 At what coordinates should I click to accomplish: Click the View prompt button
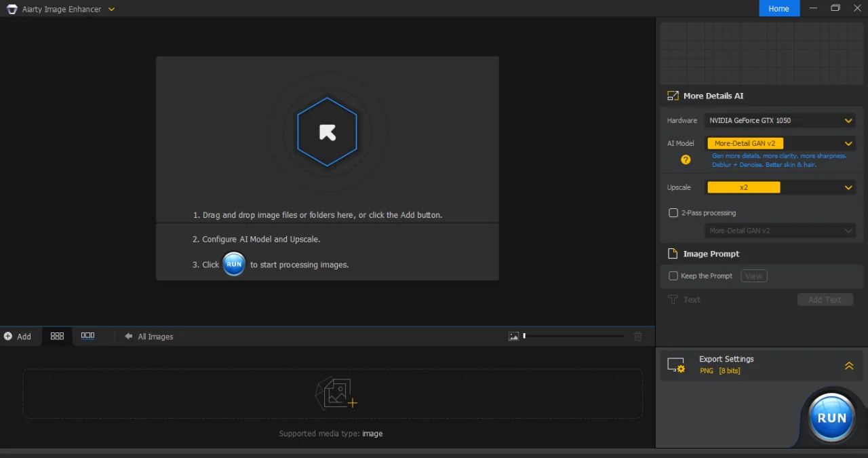(x=754, y=276)
